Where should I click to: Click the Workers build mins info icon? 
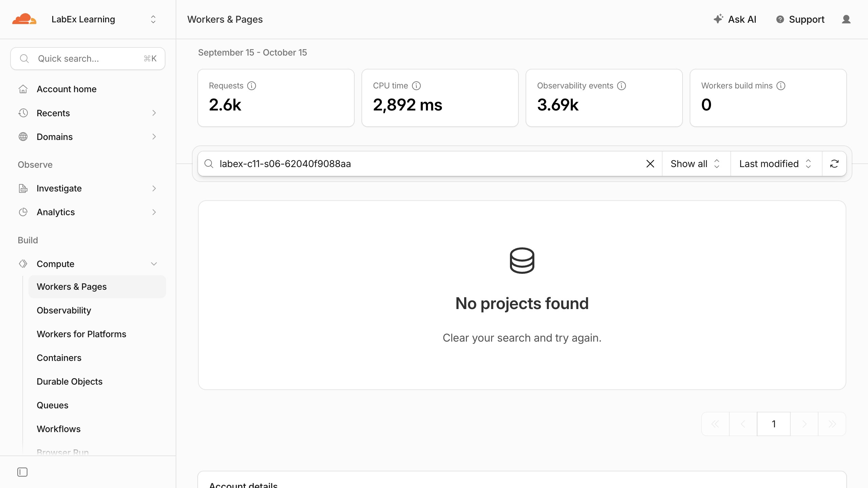pyautogui.click(x=781, y=86)
